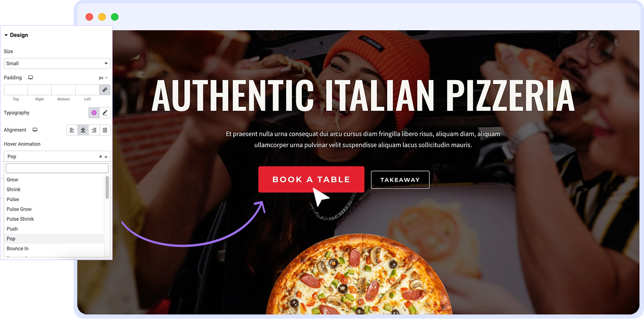Collapse the Hover Animation dropdown arrow
Image resolution: width=644 pixels, height=319 pixels.
point(106,157)
